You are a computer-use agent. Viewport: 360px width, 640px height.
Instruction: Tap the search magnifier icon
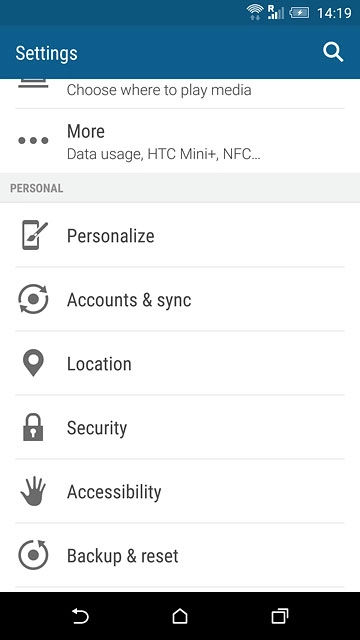coord(333,53)
